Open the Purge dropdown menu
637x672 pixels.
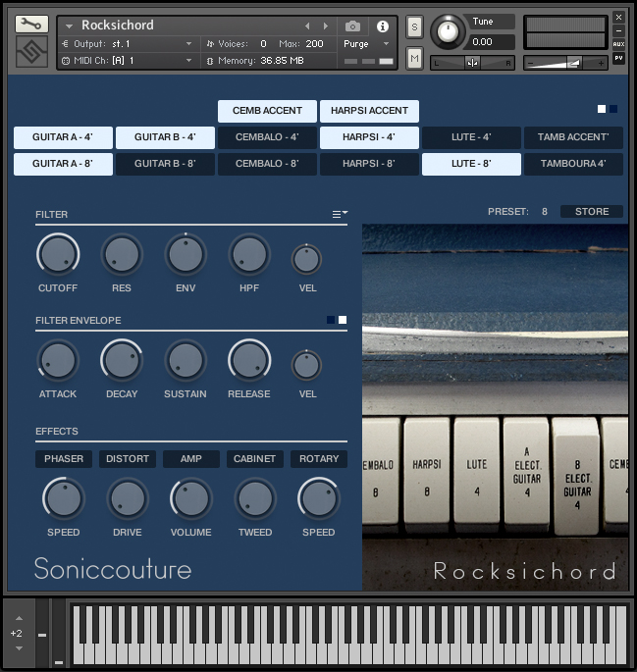point(386,44)
